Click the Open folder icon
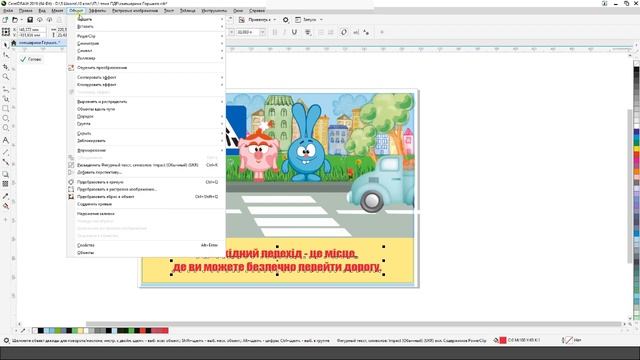Viewport: 640px width, 360px height. [15, 20]
